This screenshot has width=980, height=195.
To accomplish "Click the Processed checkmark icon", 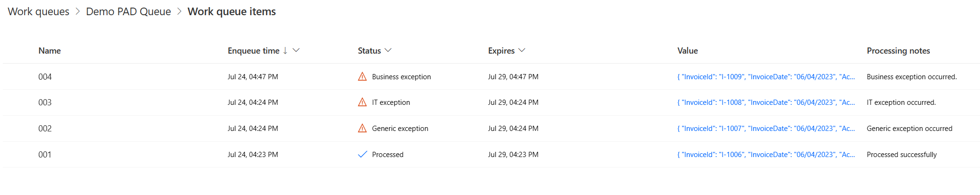I will point(362,154).
